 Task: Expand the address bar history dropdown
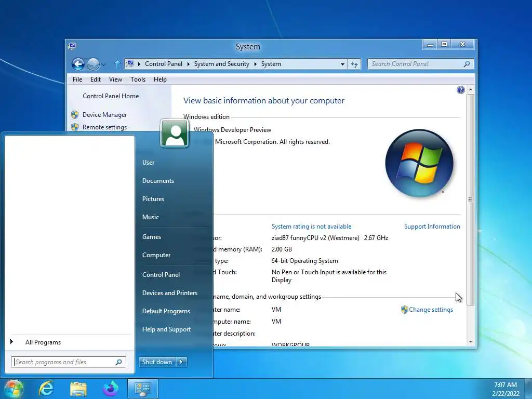tap(342, 64)
